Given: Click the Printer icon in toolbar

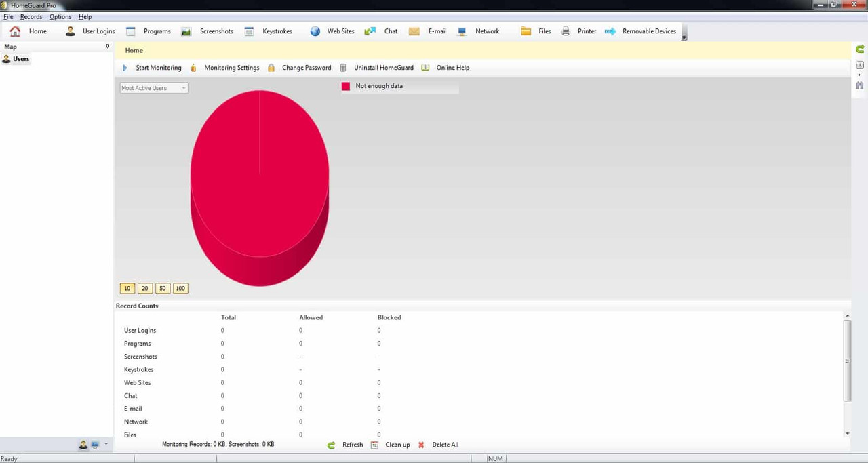Looking at the screenshot, I should 566,31.
